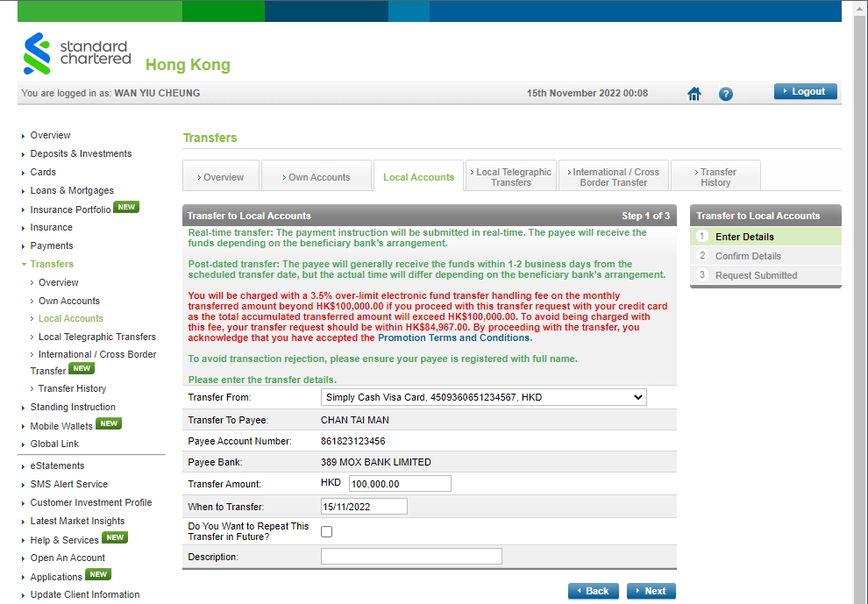
Task: Click the NEW badge beside Help & Services
Action: (x=115, y=537)
